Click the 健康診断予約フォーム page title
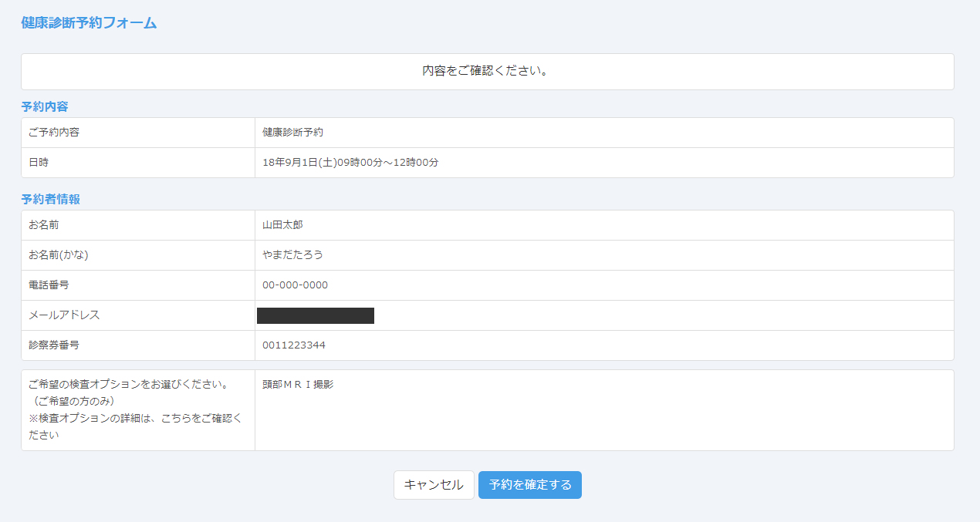 pos(89,23)
